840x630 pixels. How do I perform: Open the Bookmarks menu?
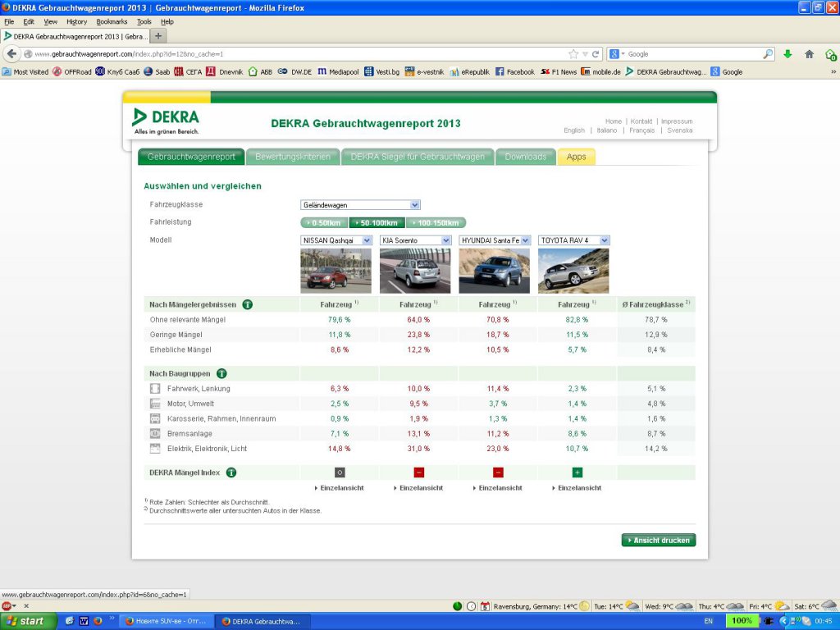coord(112,21)
